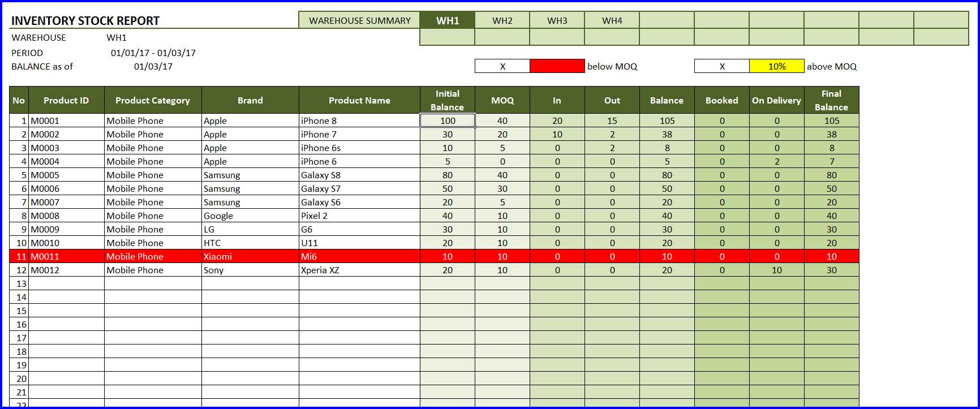980x409 pixels.
Task: Click the Initial Balance column header
Action: click(447, 100)
